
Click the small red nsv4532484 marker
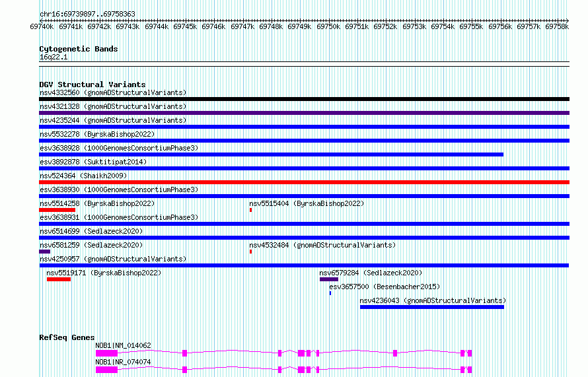point(250,252)
